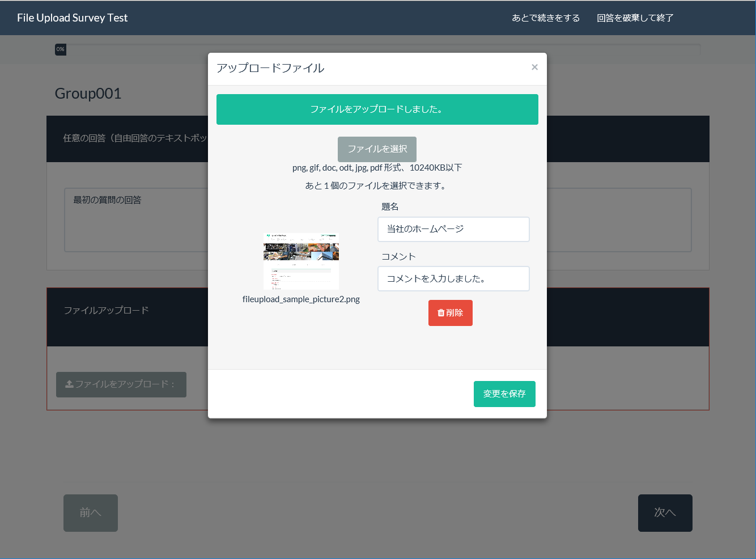Viewport: 756px width, 559px height.
Task: Click the ファイルを選択 button
Action: click(377, 149)
